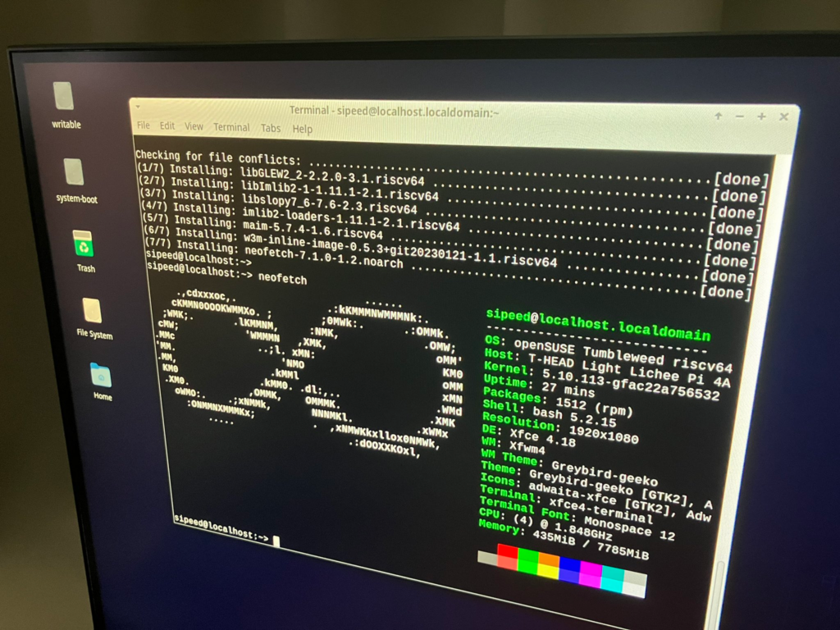Open the Terminal menu
Viewport: 840px width, 630px height.
click(231, 127)
